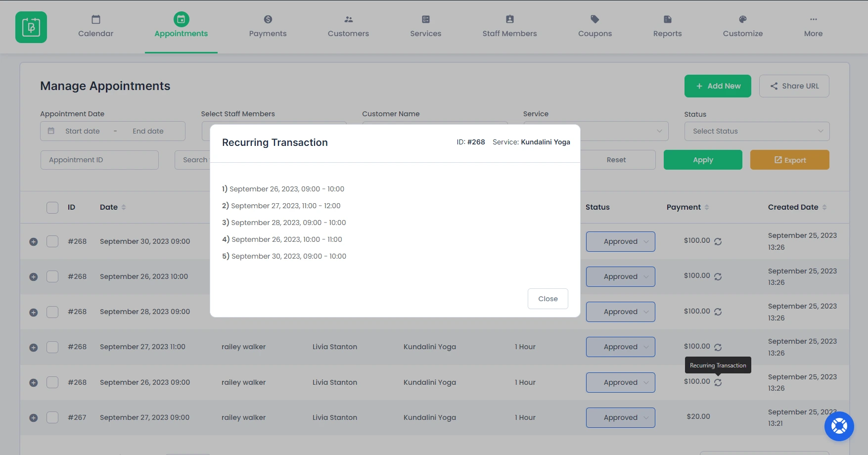The width and height of the screenshot is (868, 455).
Task: Click the Add New button
Action: pyautogui.click(x=717, y=86)
